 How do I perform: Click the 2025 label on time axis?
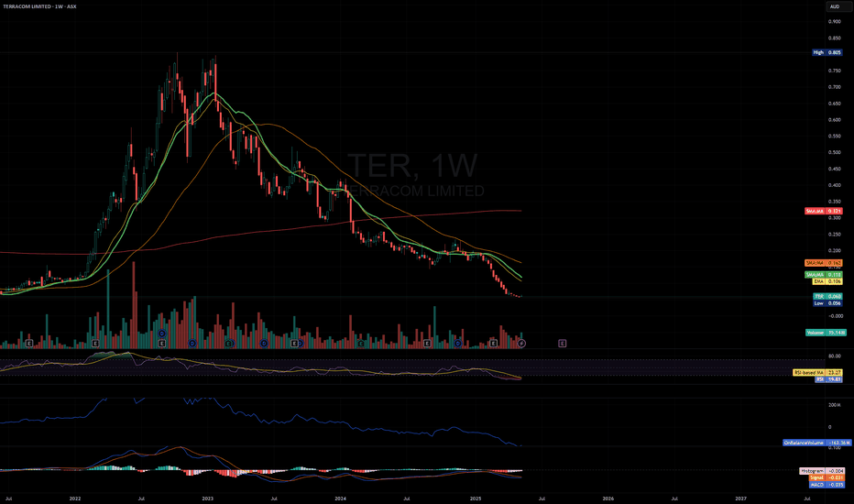coord(476,498)
